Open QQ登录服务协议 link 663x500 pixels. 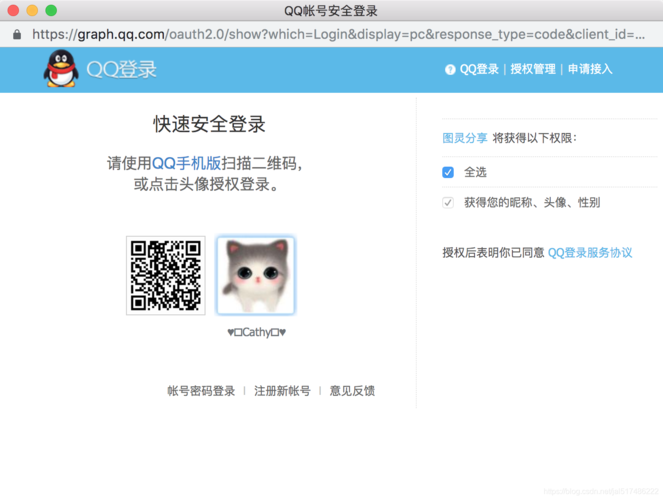(x=590, y=253)
